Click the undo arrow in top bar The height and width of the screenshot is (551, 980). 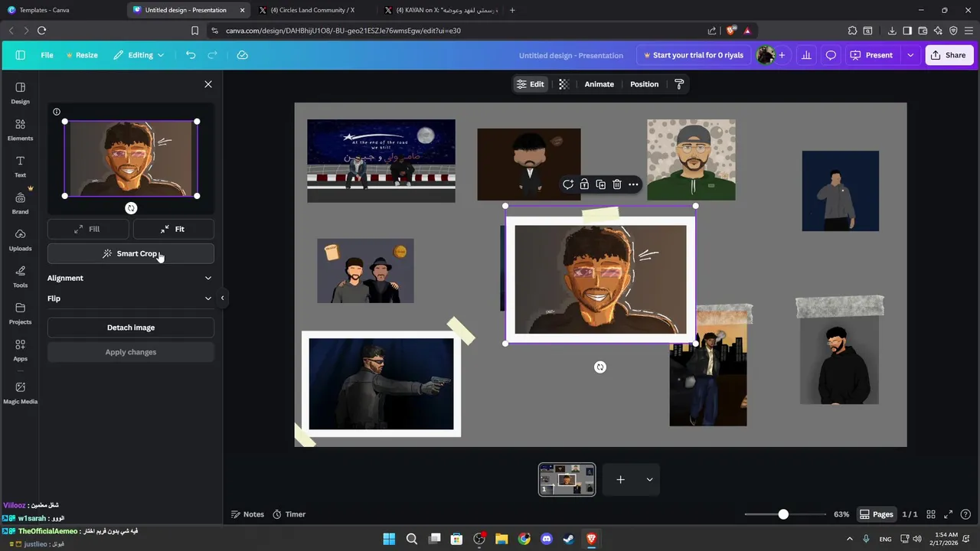pyautogui.click(x=191, y=55)
